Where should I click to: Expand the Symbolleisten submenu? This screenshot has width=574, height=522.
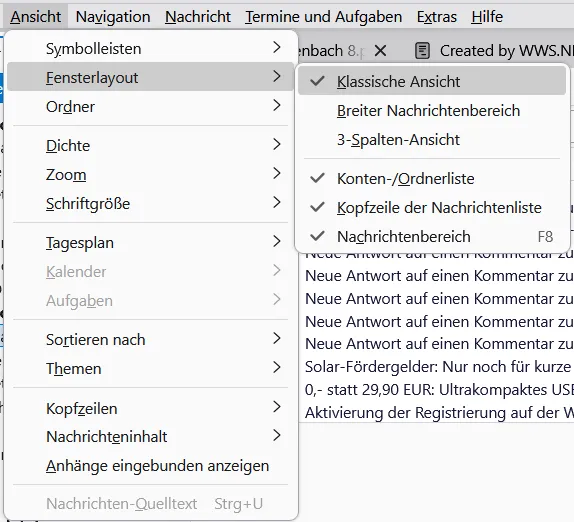click(150, 48)
